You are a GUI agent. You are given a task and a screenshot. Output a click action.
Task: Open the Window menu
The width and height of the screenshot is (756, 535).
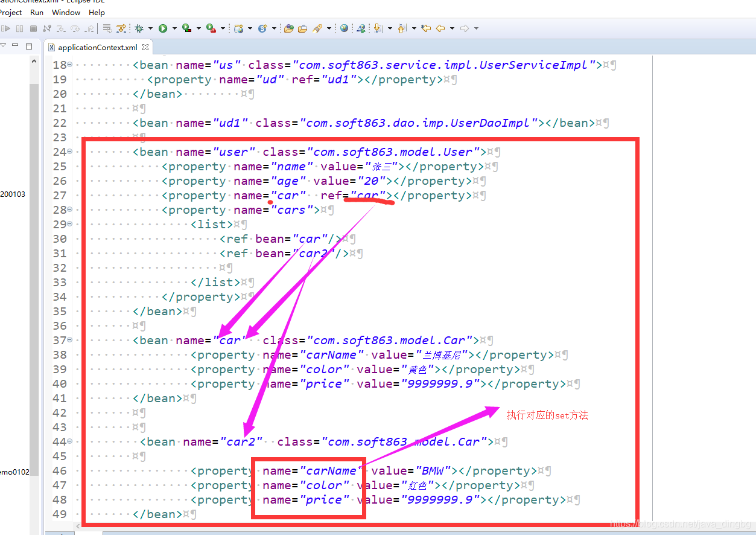tap(66, 12)
